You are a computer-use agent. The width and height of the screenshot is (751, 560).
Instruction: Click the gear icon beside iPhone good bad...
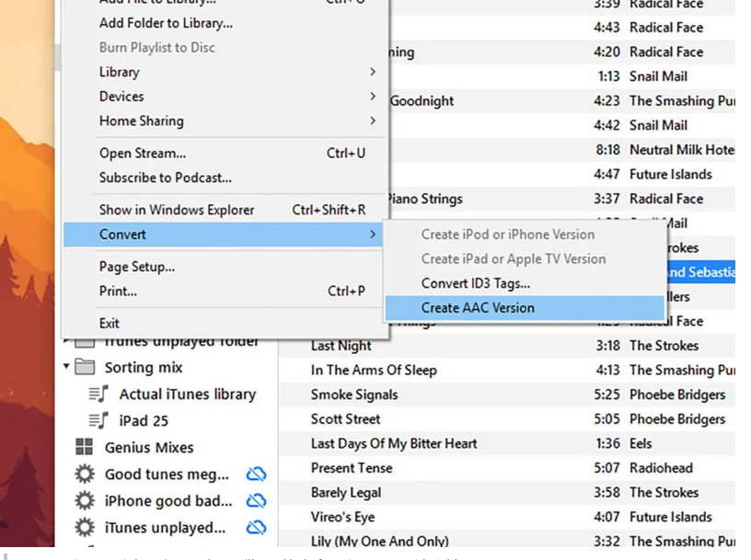[x=85, y=500]
